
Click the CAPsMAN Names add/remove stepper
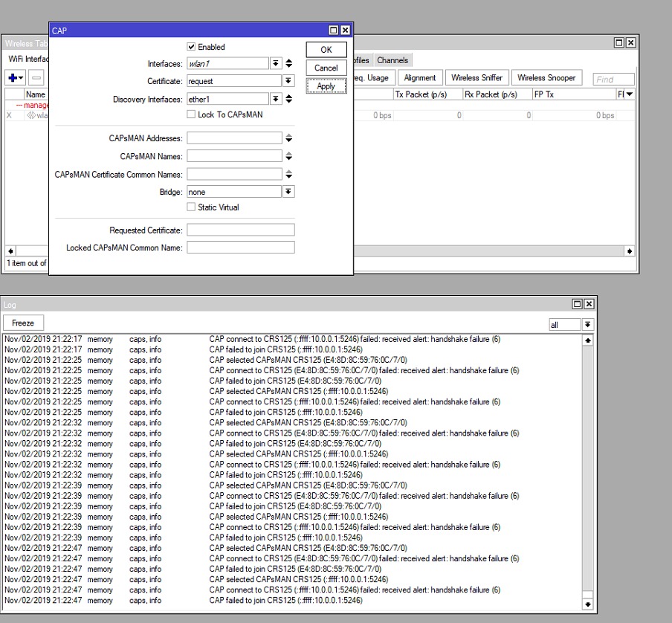pos(289,156)
